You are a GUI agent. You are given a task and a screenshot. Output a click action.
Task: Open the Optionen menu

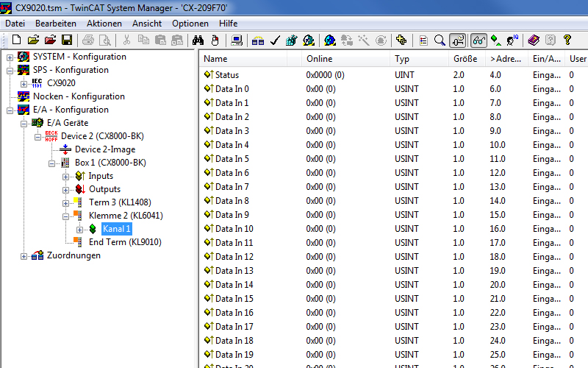190,24
